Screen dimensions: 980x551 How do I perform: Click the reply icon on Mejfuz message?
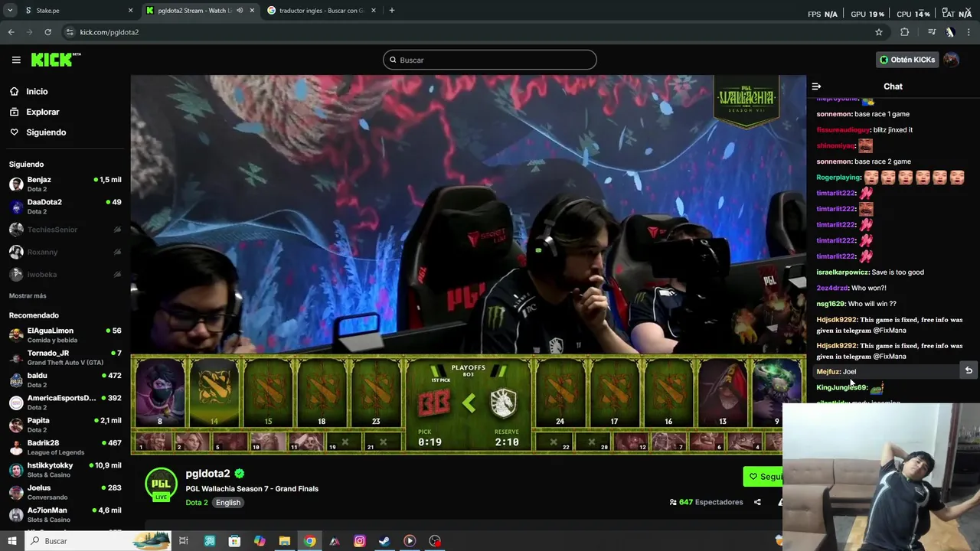pos(969,370)
